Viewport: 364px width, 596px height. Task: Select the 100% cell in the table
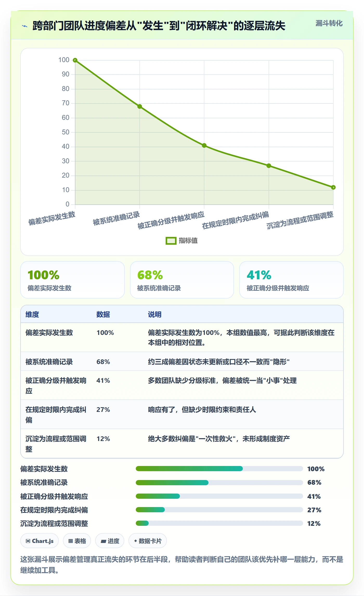(105, 333)
